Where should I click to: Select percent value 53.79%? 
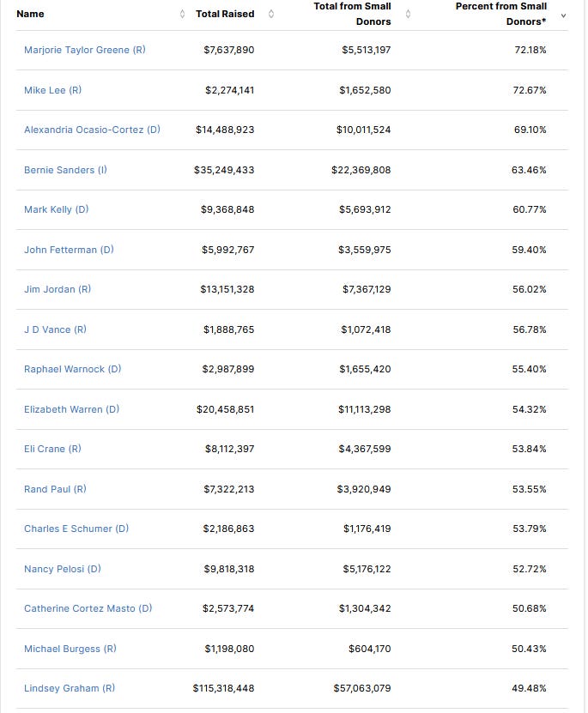530,529
